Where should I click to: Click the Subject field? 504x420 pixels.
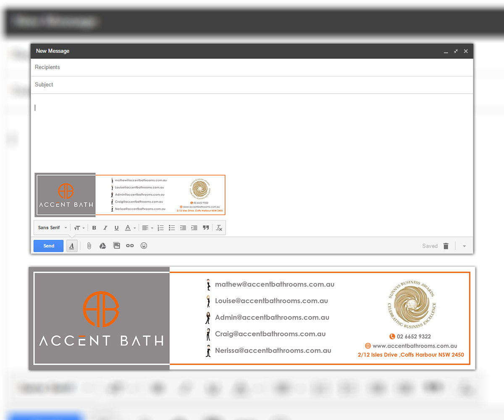252,85
